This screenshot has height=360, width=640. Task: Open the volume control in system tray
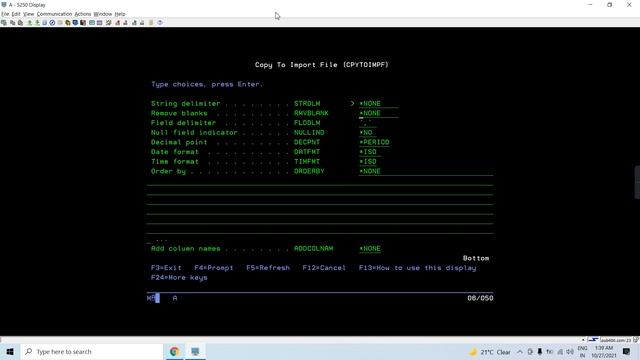click(x=570, y=352)
